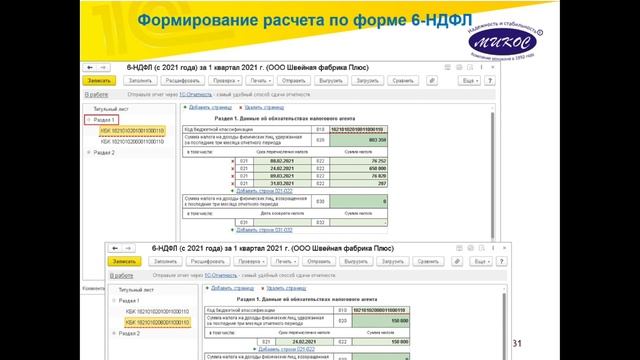
Task: Open Ещё menu in front window
Action: pos(482,261)
